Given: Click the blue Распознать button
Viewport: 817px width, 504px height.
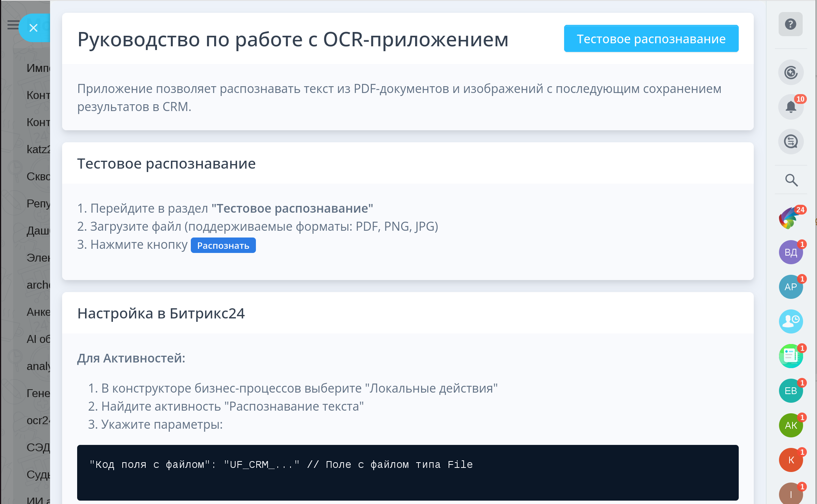Looking at the screenshot, I should (x=223, y=245).
